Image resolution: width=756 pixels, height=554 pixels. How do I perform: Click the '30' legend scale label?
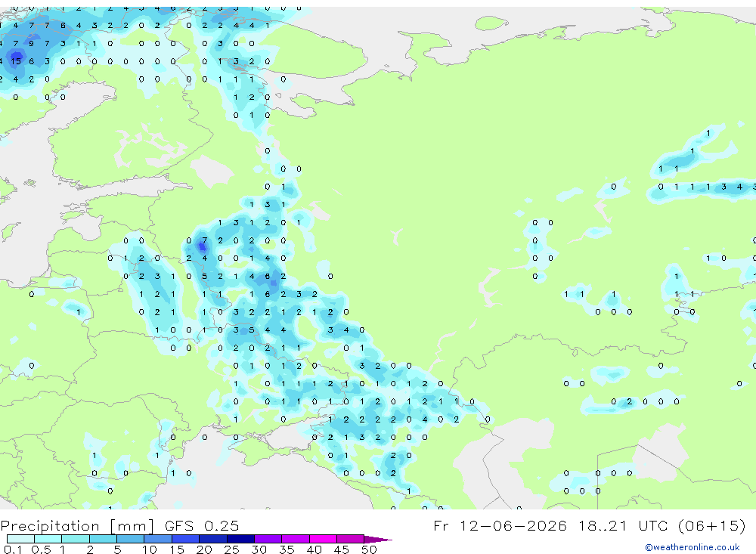click(259, 549)
